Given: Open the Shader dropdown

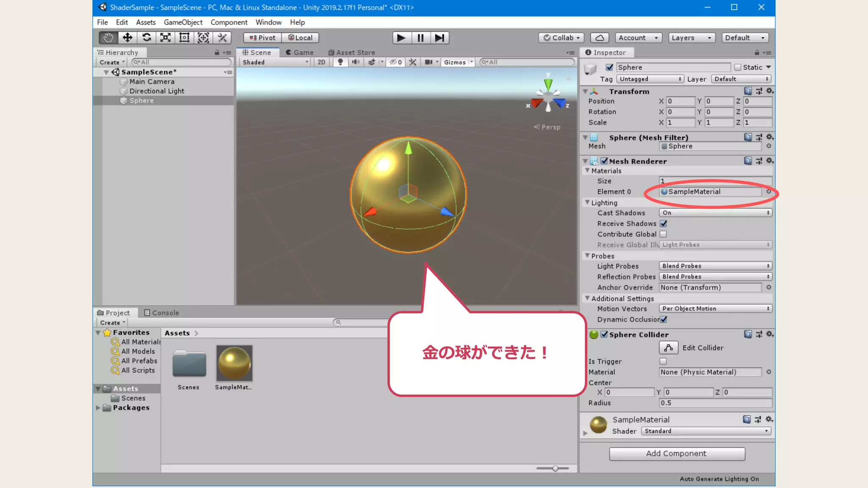Looking at the screenshot, I should pos(706,431).
